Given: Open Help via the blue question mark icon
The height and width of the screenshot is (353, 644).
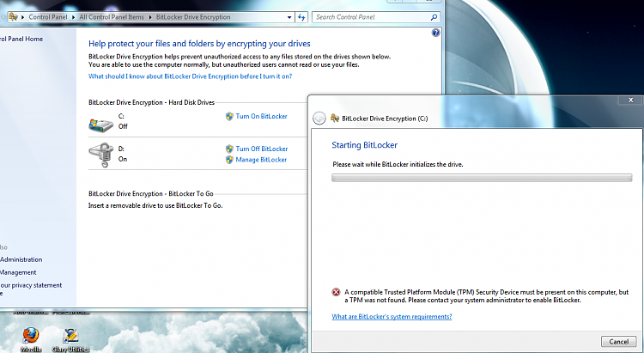Looking at the screenshot, I should 435,33.
